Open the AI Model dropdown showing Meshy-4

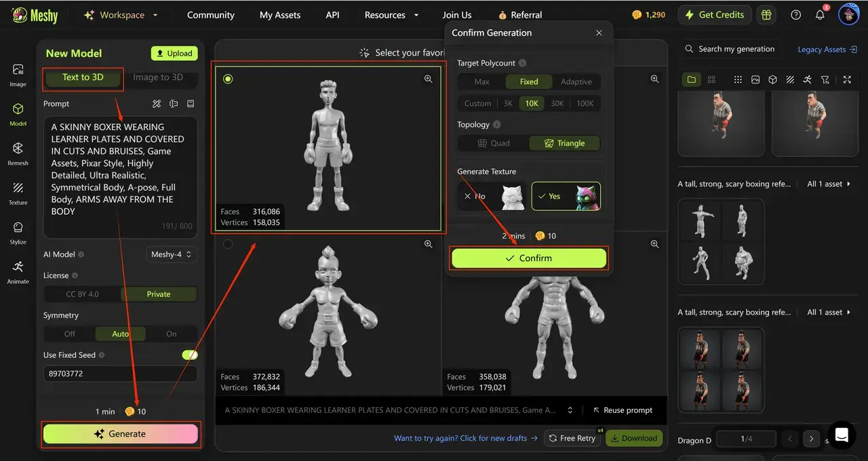(171, 254)
